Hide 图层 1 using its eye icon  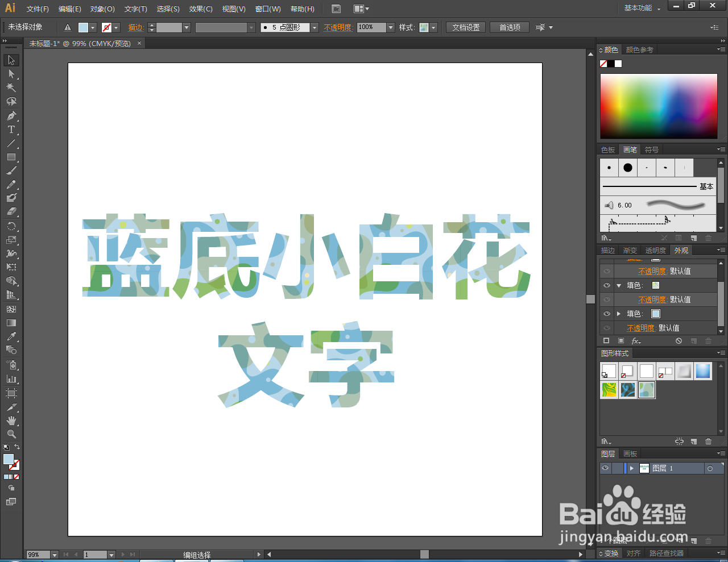point(605,468)
